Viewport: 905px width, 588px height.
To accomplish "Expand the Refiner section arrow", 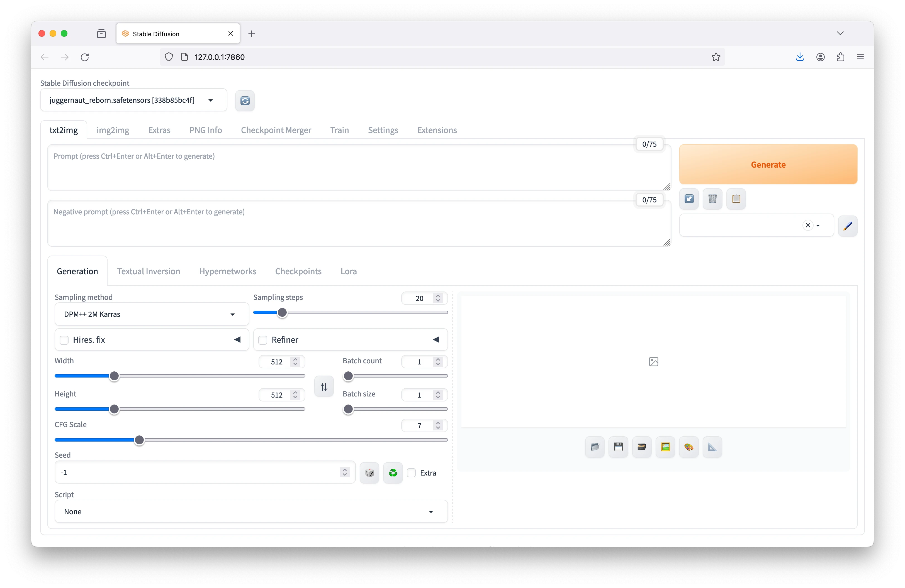I will 436,340.
